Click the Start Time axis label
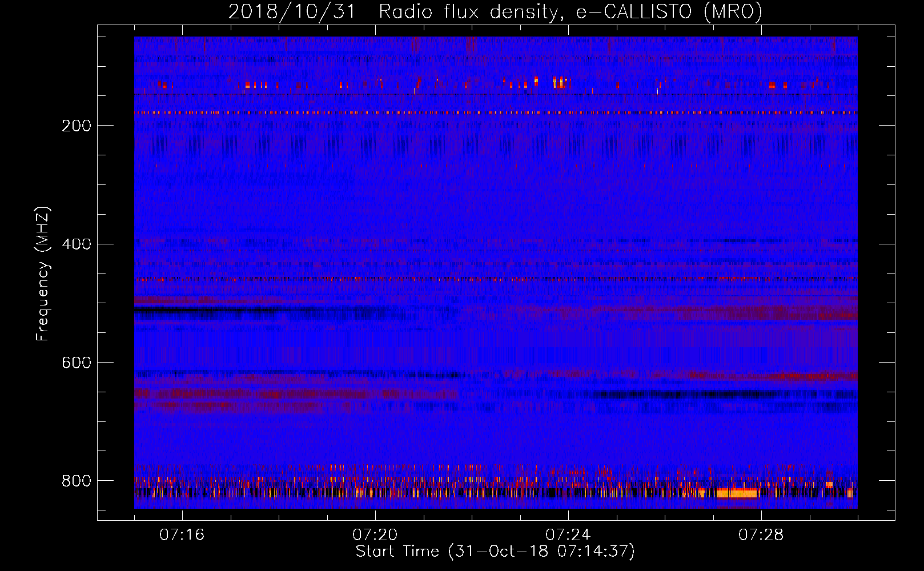The width and height of the screenshot is (924, 571). pyautogui.click(x=495, y=552)
